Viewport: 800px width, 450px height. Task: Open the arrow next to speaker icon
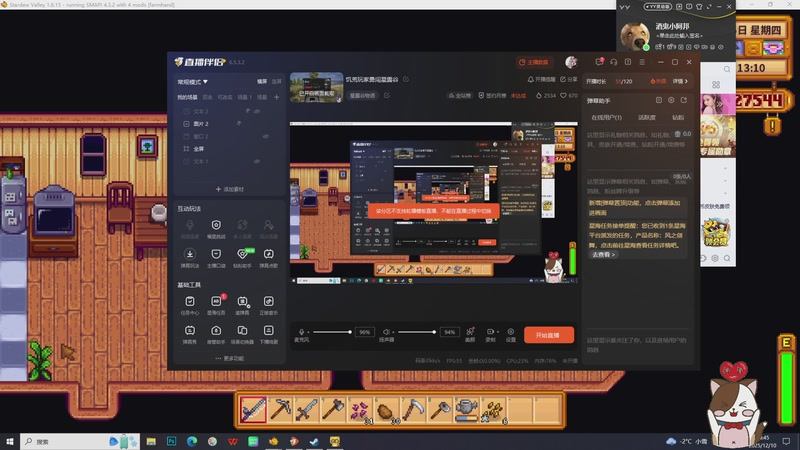point(393,332)
